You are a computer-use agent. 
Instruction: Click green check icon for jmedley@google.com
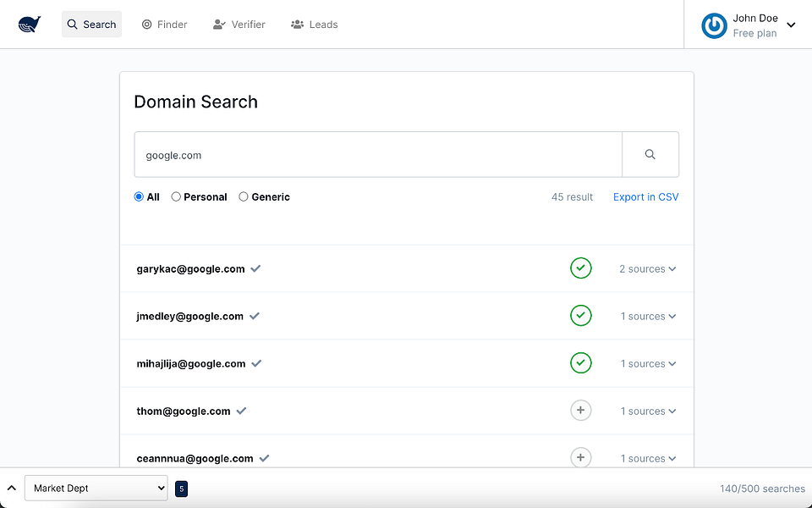coord(580,316)
